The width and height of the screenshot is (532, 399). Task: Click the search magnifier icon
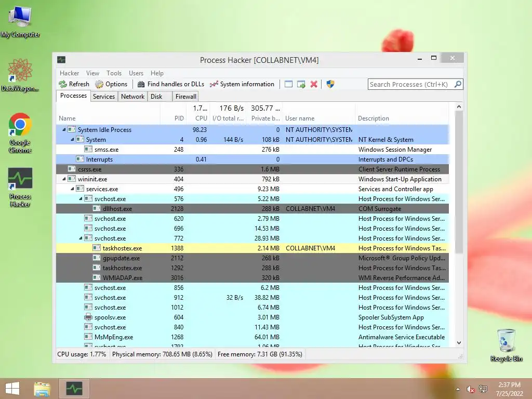[x=458, y=84]
